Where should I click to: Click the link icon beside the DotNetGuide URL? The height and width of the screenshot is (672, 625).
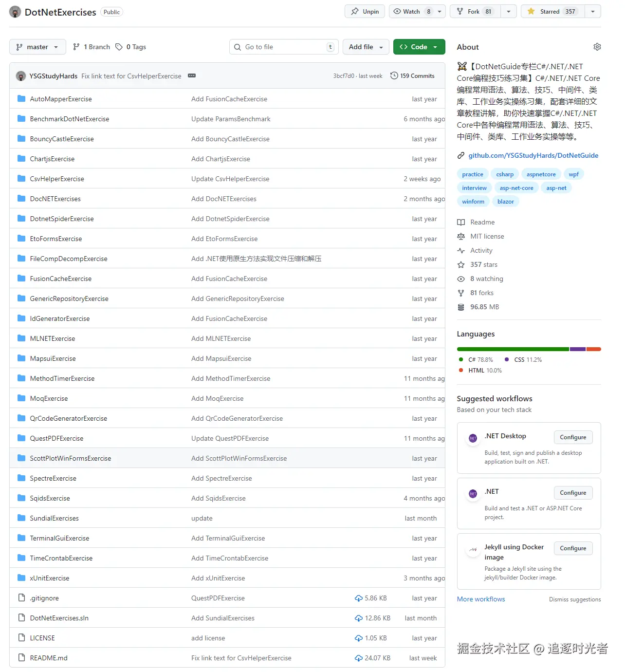pyautogui.click(x=461, y=155)
